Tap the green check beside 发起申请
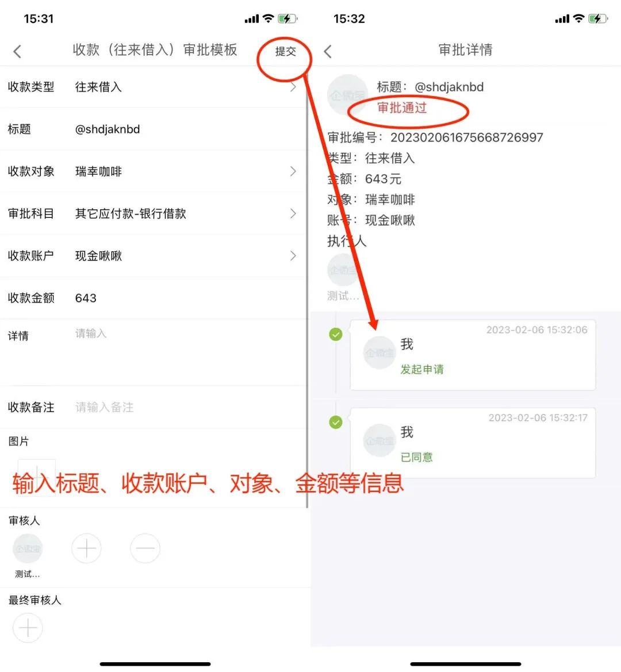 [336, 335]
